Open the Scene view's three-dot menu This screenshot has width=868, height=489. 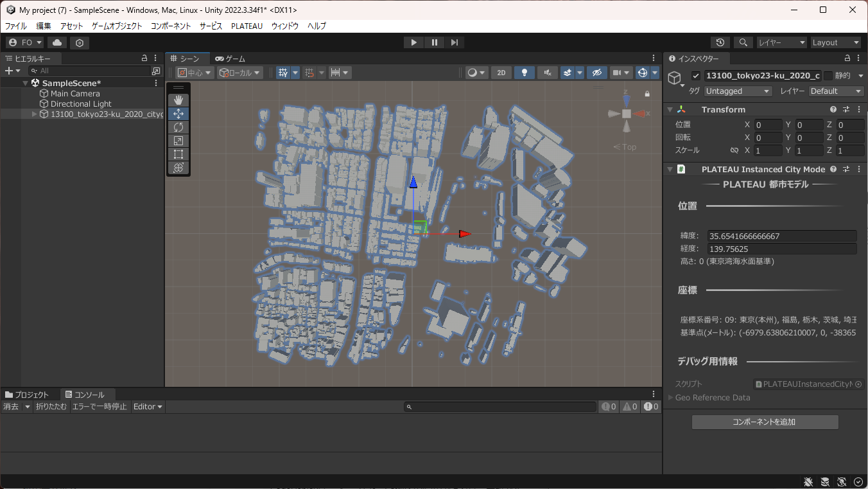coord(654,58)
